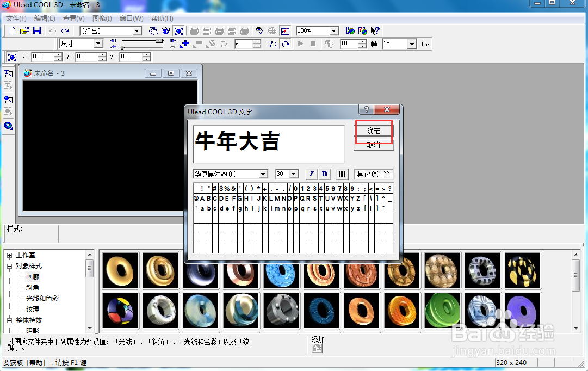Select 画廊 in the style tree
The height and width of the screenshot is (371, 588).
pos(32,277)
